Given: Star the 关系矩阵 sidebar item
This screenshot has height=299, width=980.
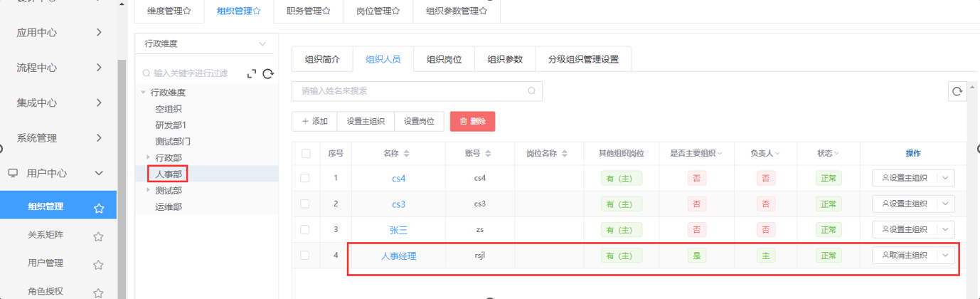Looking at the screenshot, I should tap(99, 236).
